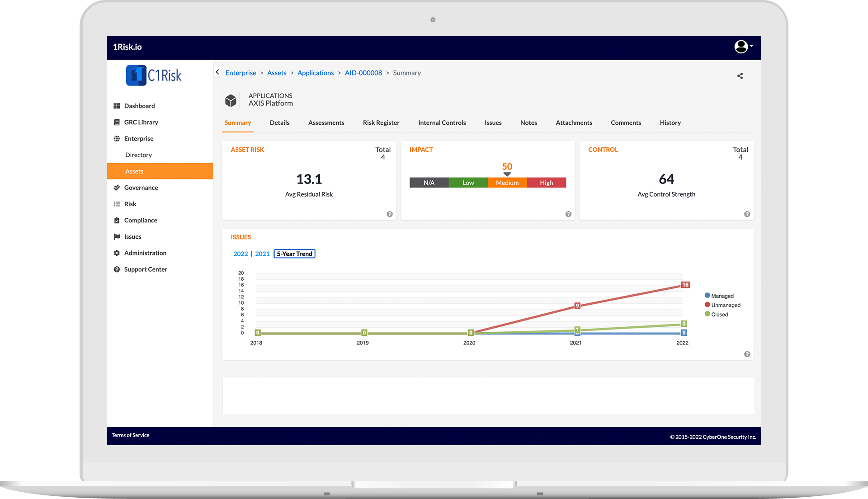Click the share icon near the breadcrumb
The image size is (868, 499).
point(740,76)
